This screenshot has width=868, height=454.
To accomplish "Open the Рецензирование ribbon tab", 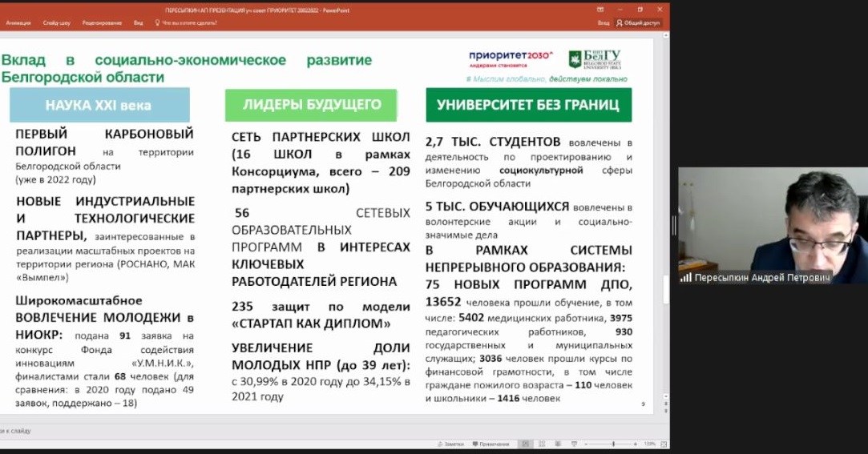I will [x=102, y=23].
